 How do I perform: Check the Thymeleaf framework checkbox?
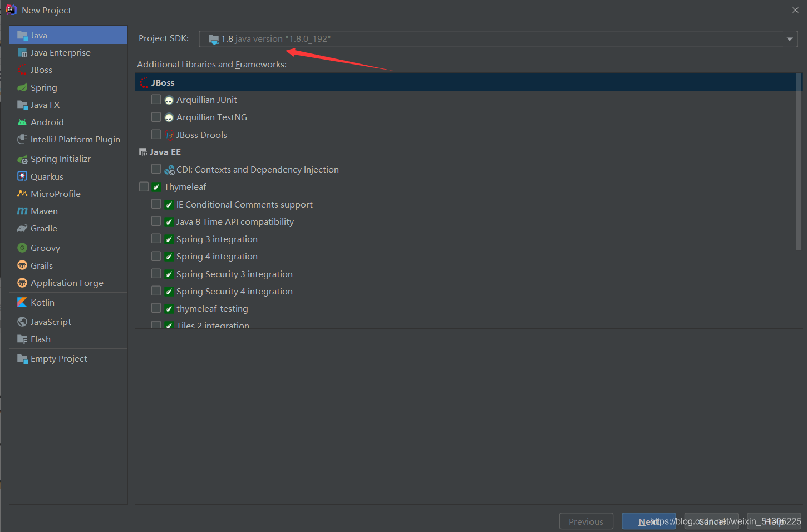click(x=144, y=186)
